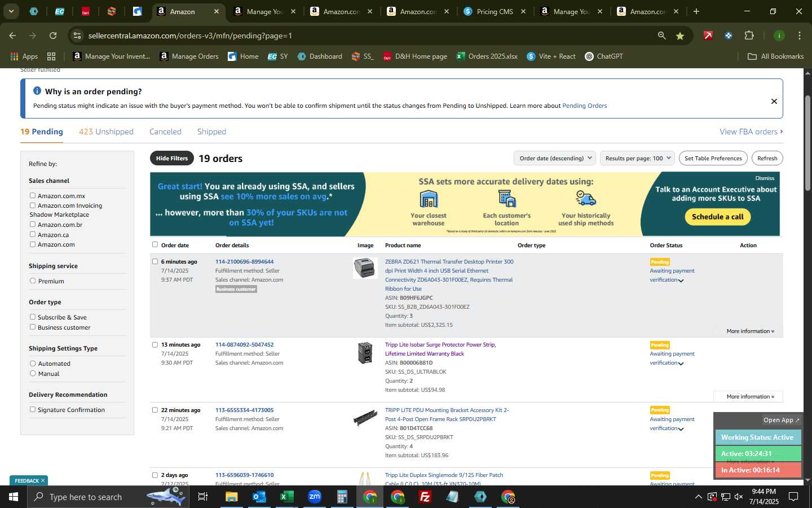812x508 pixels.
Task: Open Zoom from the taskbar
Action: pyautogui.click(x=314, y=497)
